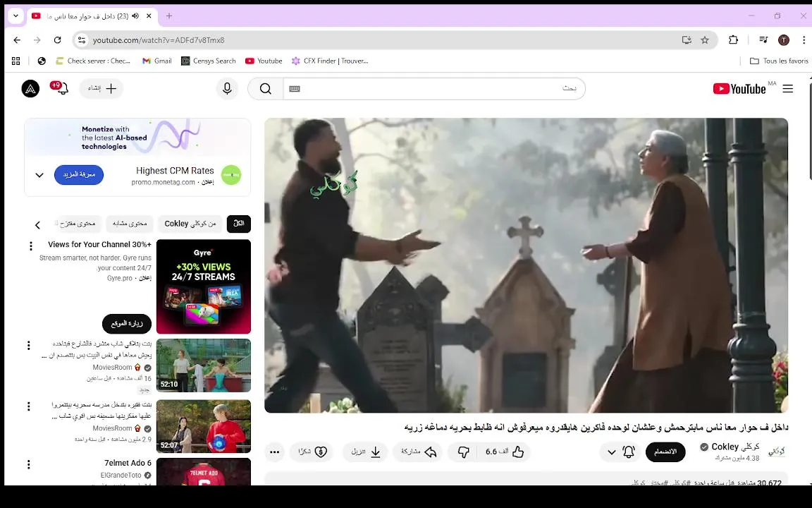Open CFX Finder bookmark
This screenshot has width=812, height=508.
click(x=330, y=61)
